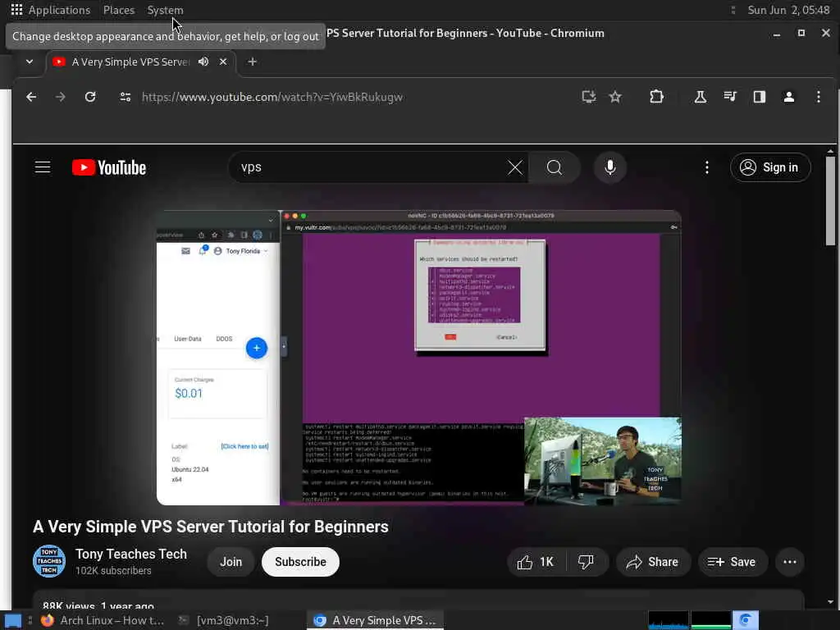Select A Very Simple VPS taskbar entry

[375, 620]
